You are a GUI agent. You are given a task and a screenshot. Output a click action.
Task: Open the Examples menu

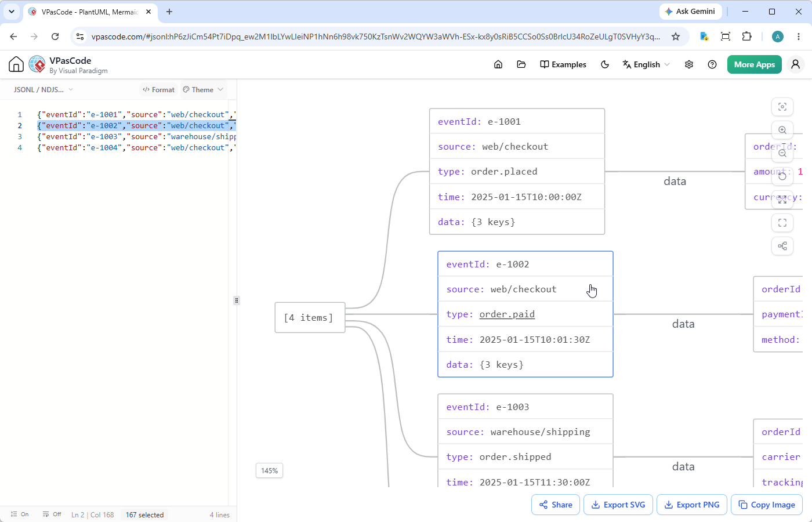click(x=563, y=64)
